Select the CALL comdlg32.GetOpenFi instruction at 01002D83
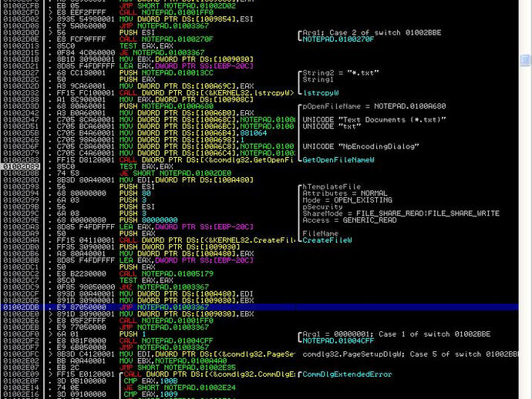Viewport: 532px width, 399px height. 207,160
